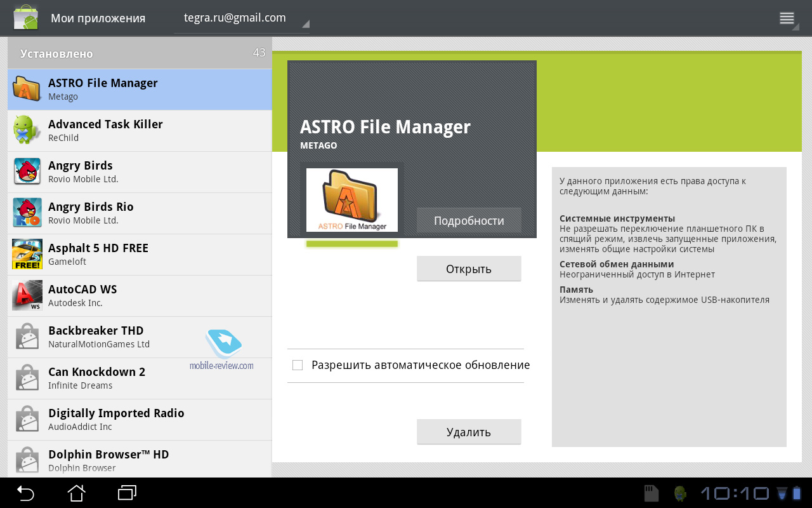Click the Удалить button
Viewport: 812px width, 508px height.
[469, 432]
